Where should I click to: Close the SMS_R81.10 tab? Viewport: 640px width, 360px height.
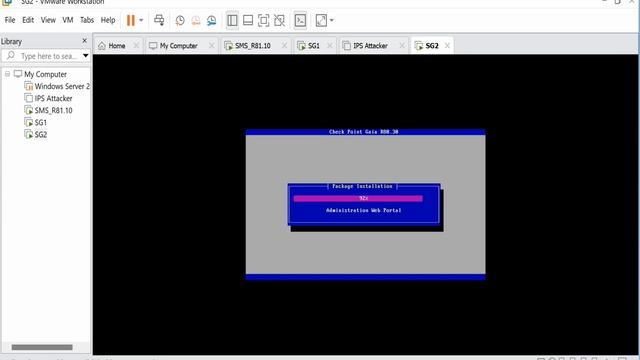(284, 46)
